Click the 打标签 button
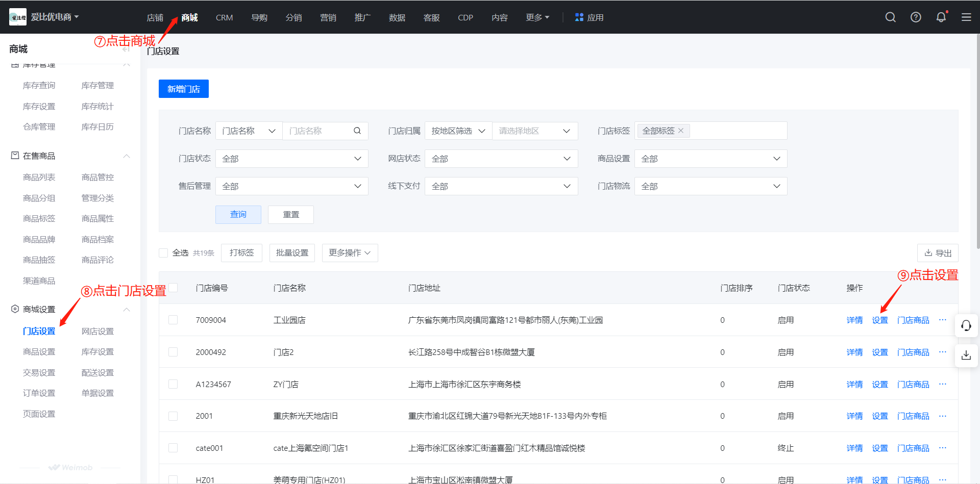The image size is (980, 484). click(x=241, y=253)
